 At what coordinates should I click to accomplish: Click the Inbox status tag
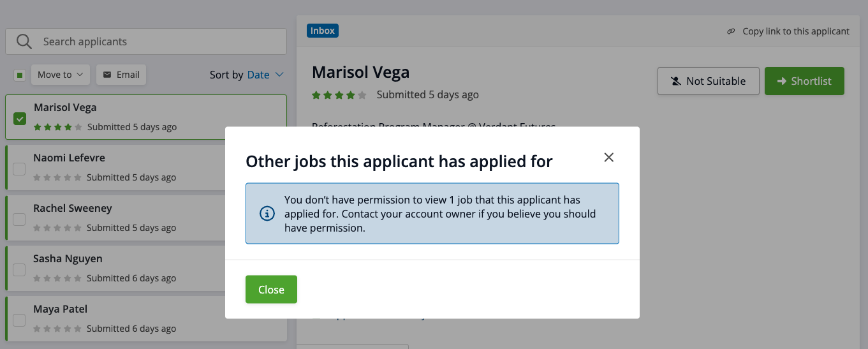pos(323,31)
